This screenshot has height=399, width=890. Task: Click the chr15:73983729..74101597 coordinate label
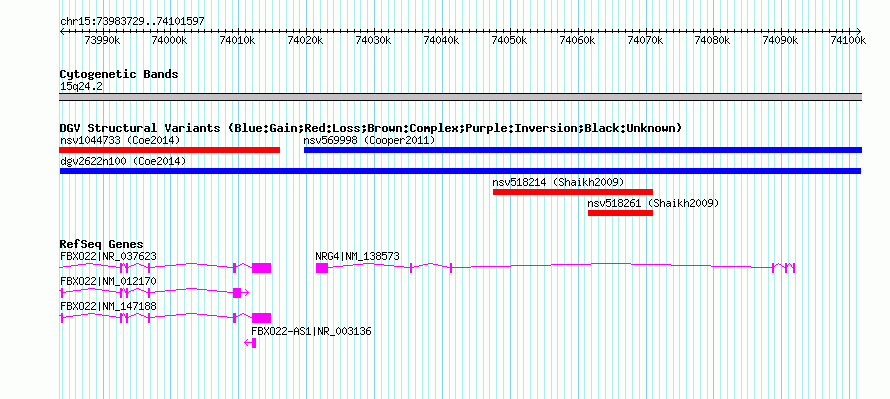pyautogui.click(x=132, y=22)
